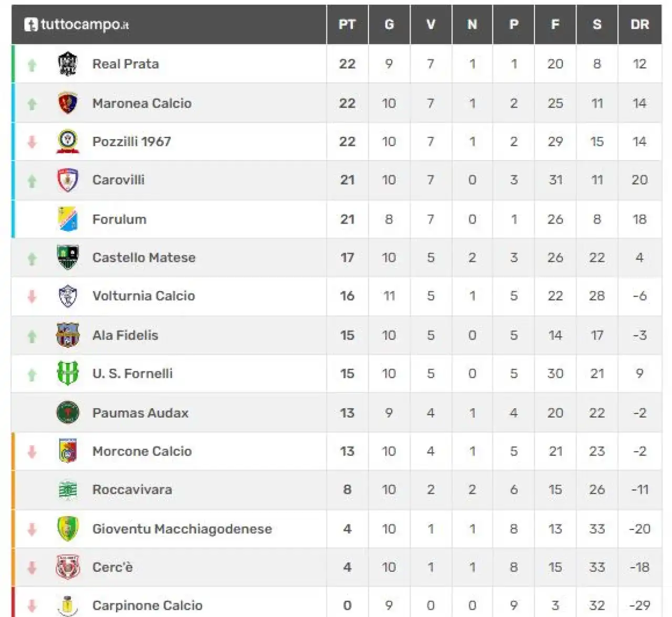The height and width of the screenshot is (617, 672).
Task: Open the Volturnia Calcio team link
Action: click(143, 296)
